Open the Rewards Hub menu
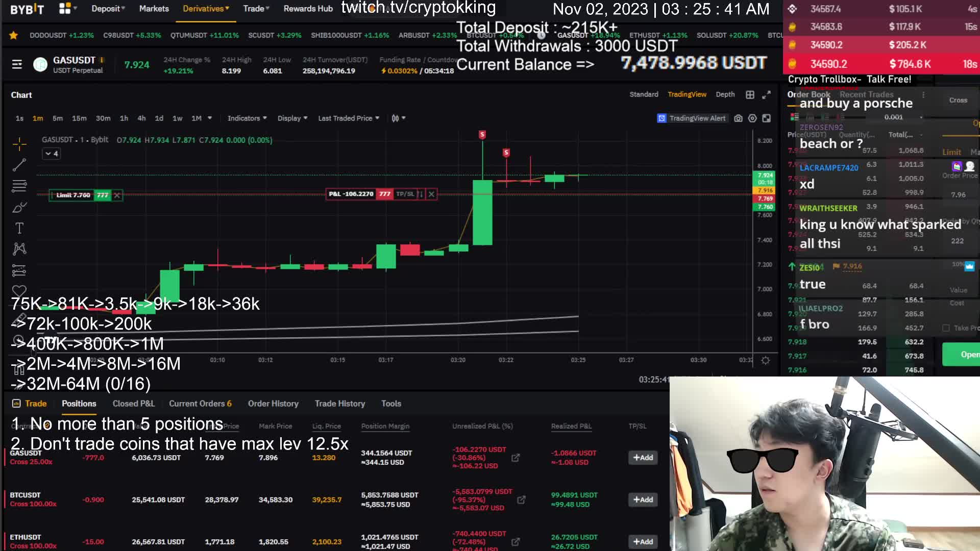The width and height of the screenshot is (980, 551). (308, 9)
